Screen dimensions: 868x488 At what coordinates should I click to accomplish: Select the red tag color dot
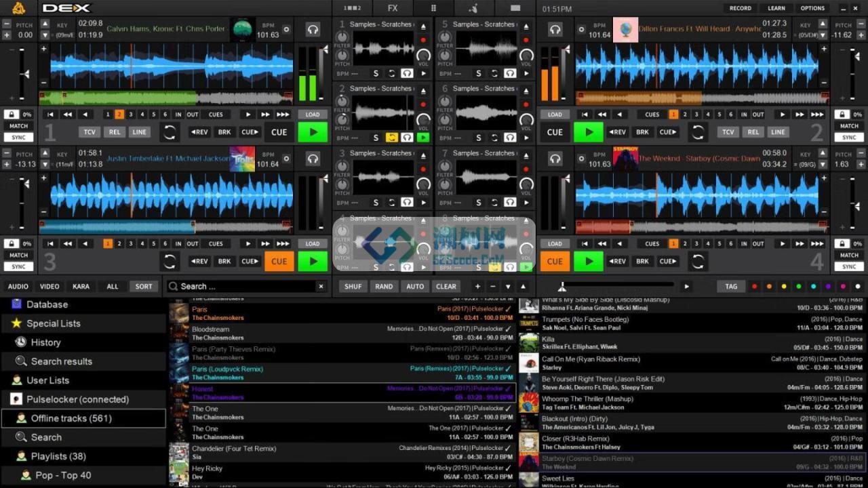point(754,287)
